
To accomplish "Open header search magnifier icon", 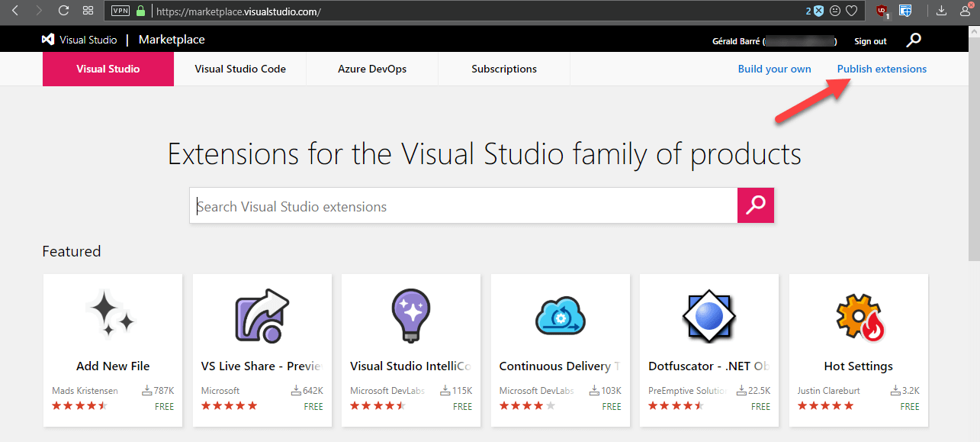I will click(914, 40).
